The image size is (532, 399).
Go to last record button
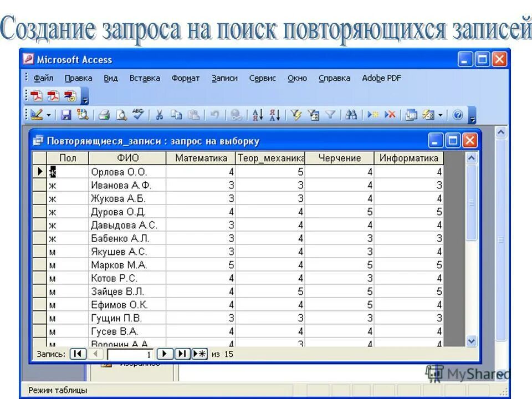pyautogui.click(x=182, y=354)
